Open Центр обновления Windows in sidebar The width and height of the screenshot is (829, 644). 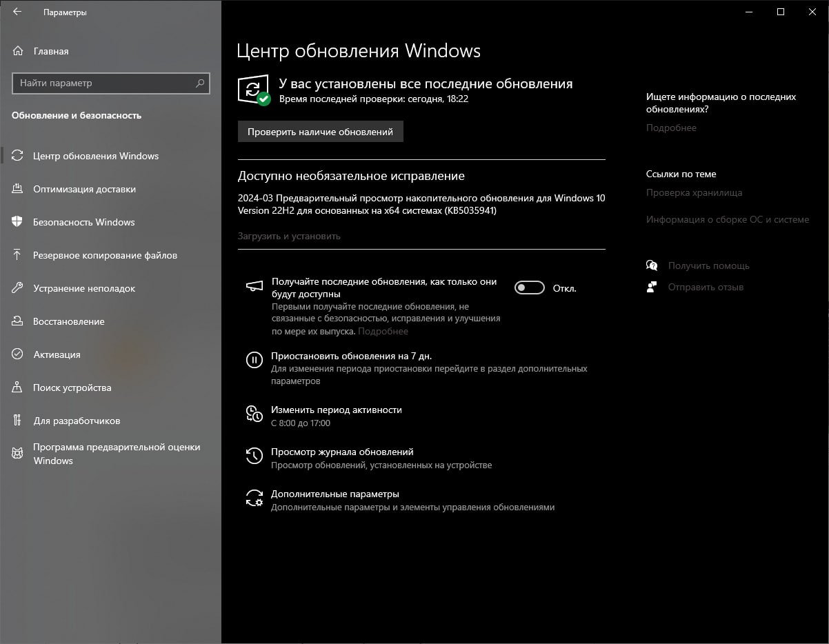pos(96,156)
